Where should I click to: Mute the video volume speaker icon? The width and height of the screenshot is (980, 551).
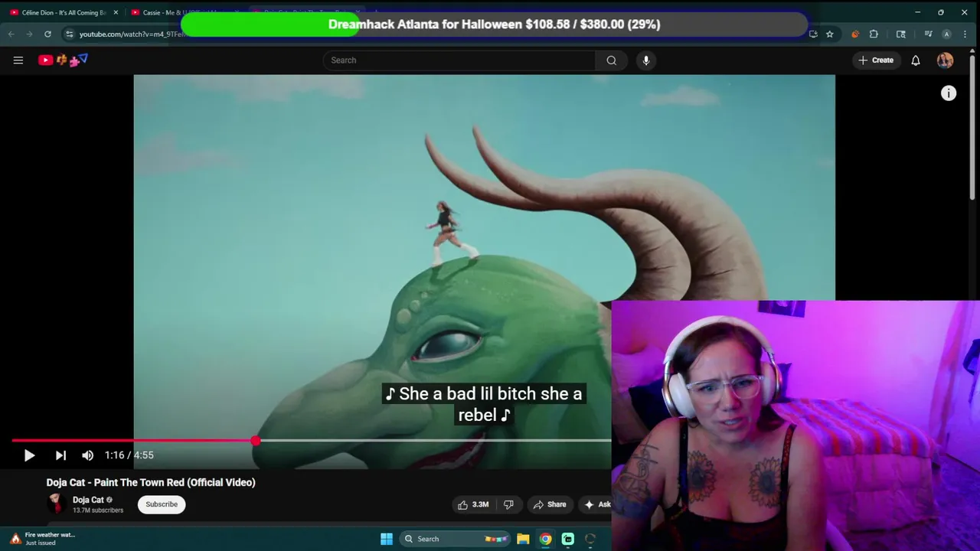tap(88, 455)
